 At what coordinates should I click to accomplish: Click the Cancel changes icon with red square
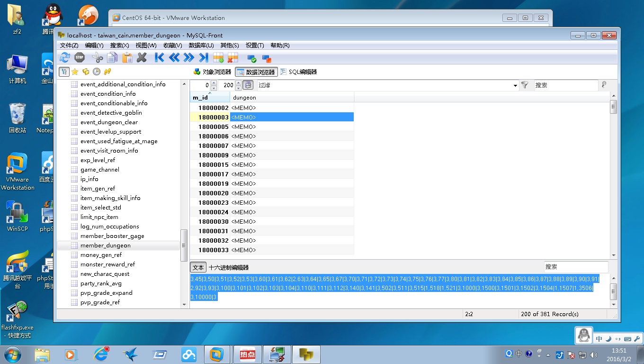point(267,58)
